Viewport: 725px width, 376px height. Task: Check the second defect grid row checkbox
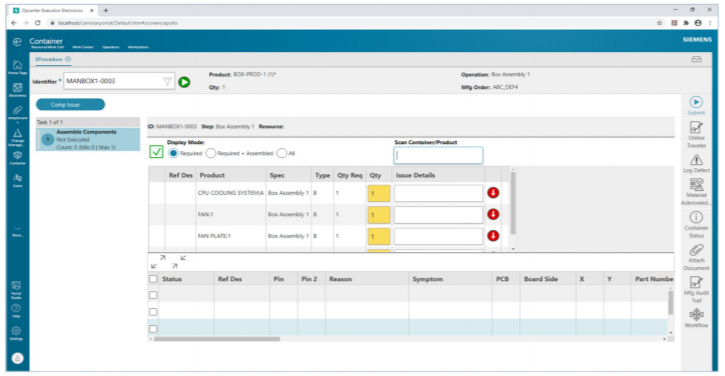pyautogui.click(x=153, y=312)
